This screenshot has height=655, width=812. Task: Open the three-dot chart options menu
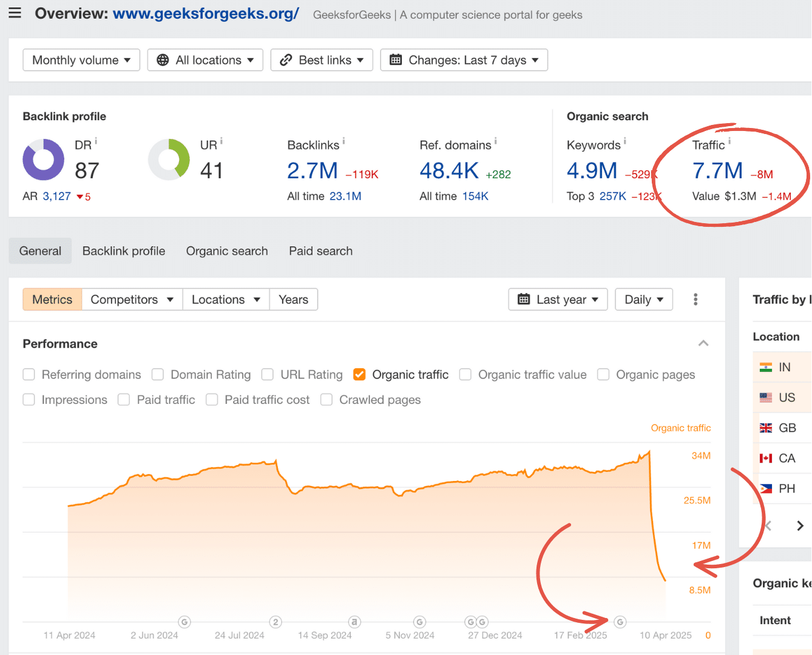695,299
